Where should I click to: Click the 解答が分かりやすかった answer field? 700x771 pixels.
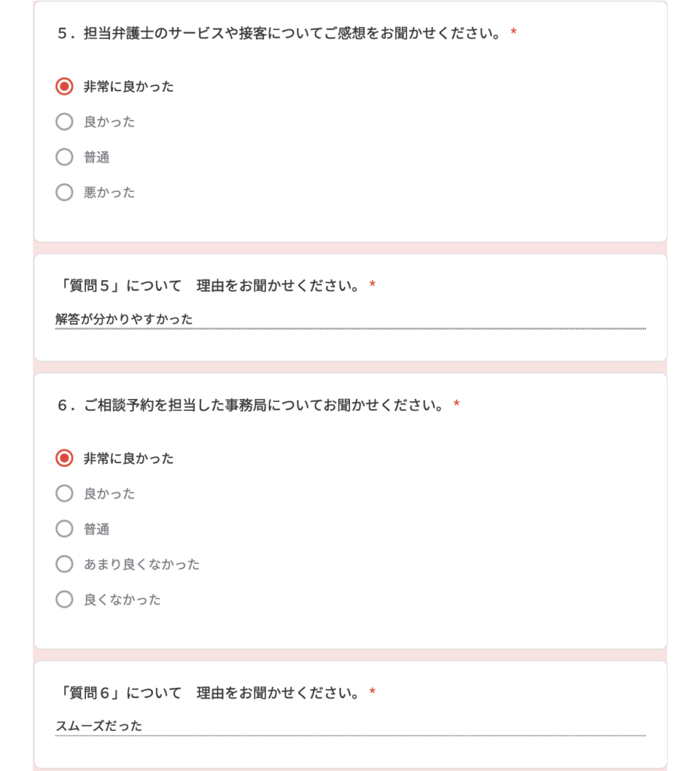pyautogui.click(x=351, y=319)
